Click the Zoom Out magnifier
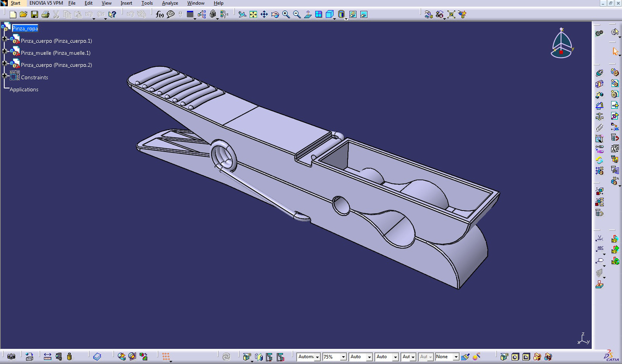Viewport: 622px width, 364px height. [297, 15]
